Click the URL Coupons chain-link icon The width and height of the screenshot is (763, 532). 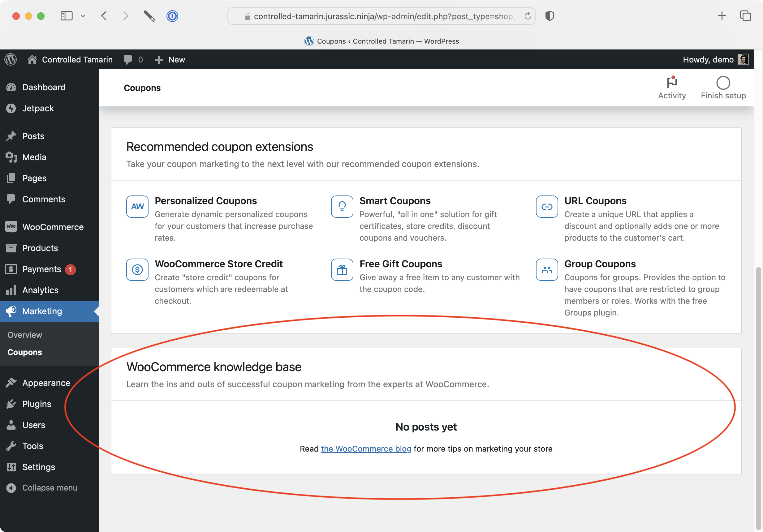[546, 206]
